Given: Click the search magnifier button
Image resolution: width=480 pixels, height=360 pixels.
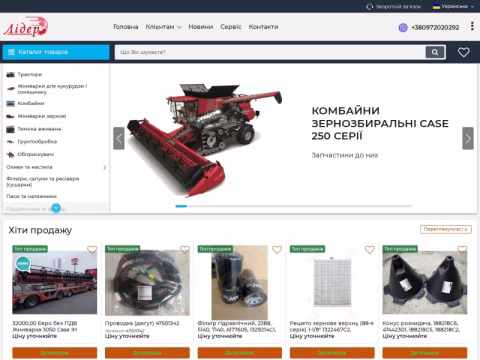Looking at the screenshot, I should [435, 52].
